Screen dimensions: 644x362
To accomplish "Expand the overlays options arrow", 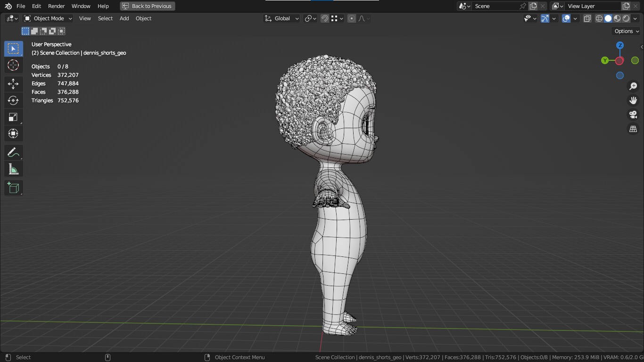I will tap(575, 18).
